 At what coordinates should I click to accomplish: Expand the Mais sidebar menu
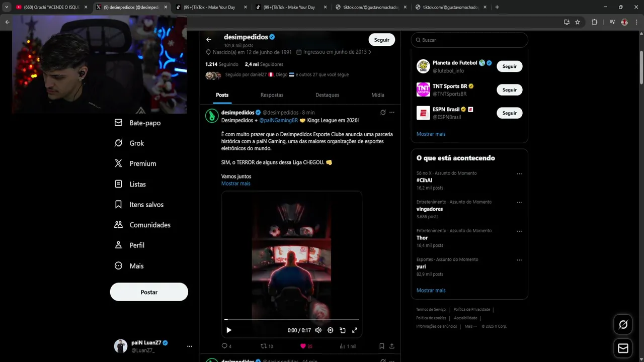point(129,266)
